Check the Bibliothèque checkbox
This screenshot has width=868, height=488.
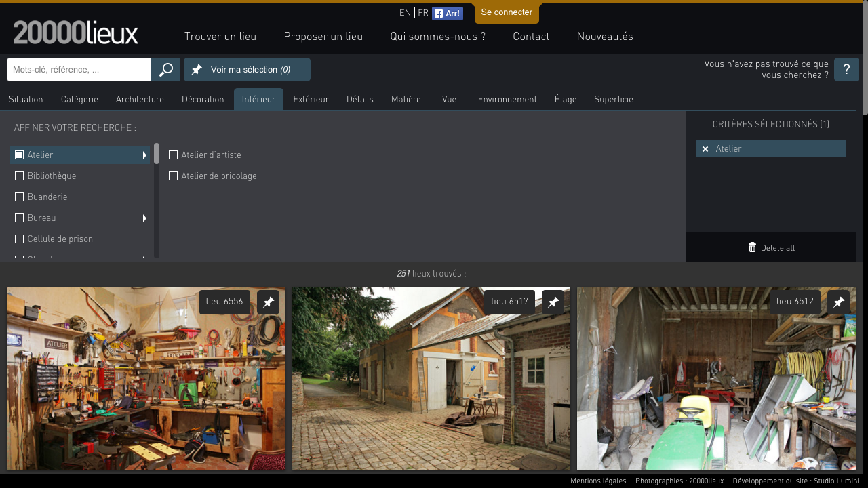tap(20, 176)
